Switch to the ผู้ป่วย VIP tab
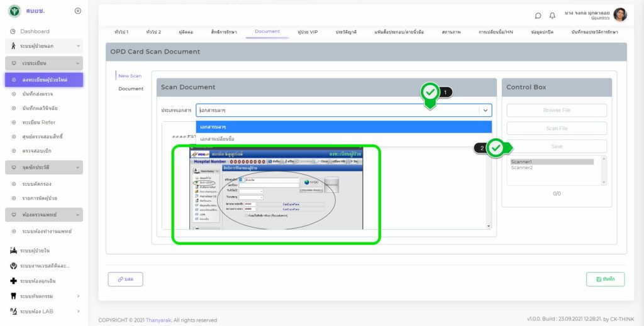This screenshot has width=644, height=326. tap(308, 31)
